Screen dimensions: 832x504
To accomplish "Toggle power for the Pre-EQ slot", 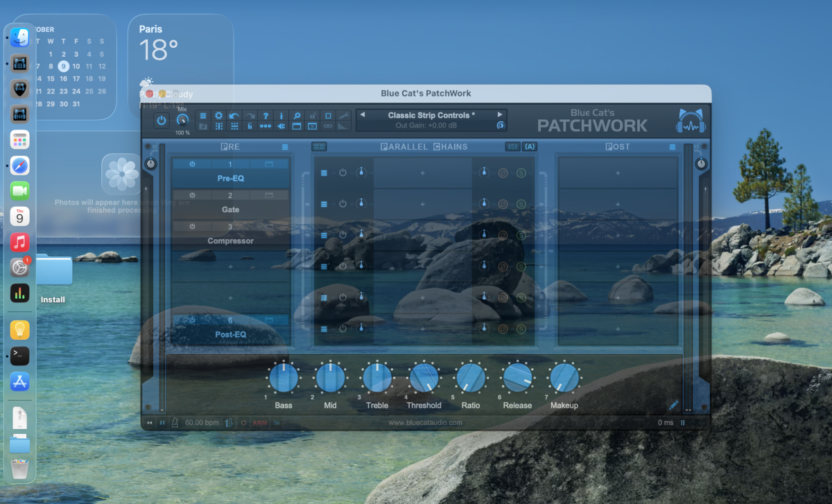I will [192, 164].
